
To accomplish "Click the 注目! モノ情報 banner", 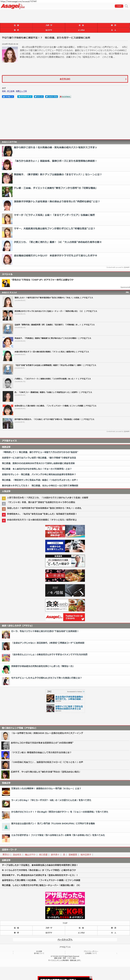I will [x=65, y=590].
